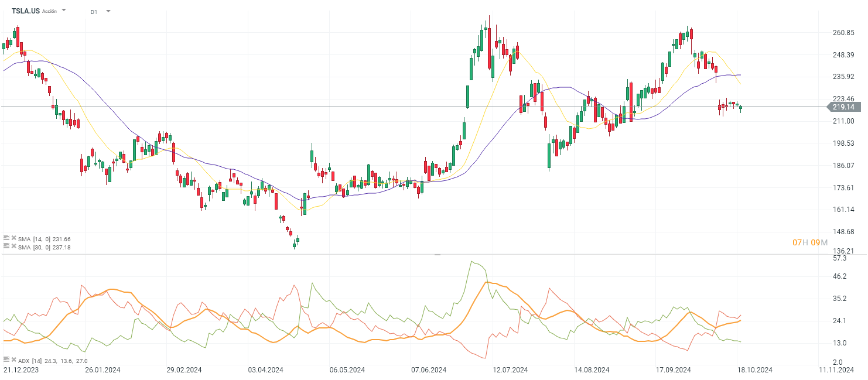Click the dropdown arrow next to TSLA.US
Screen dimensions: 868x380
coord(64,10)
